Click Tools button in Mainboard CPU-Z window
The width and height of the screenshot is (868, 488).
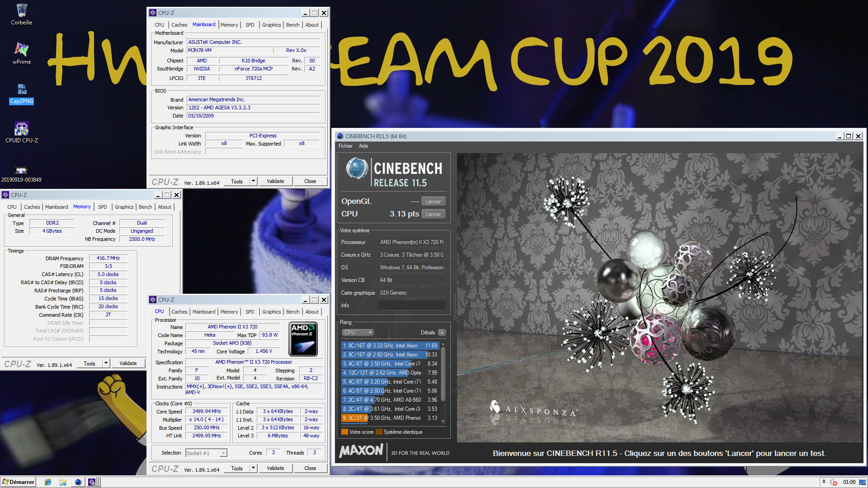(x=237, y=181)
